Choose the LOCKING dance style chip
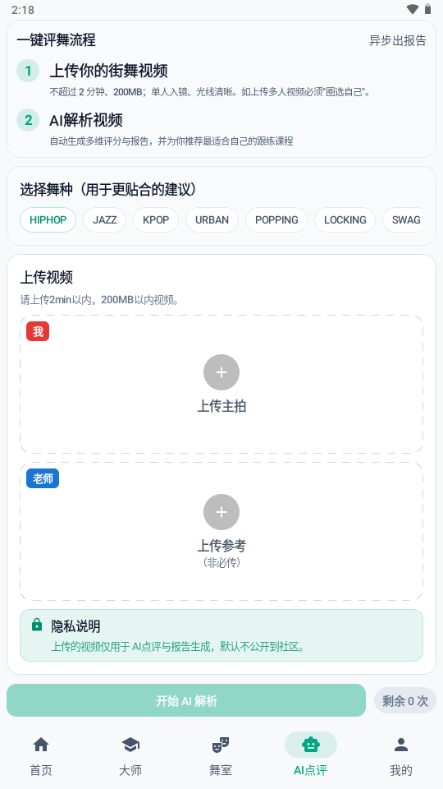The width and height of the screenshot is (443, 789). click(x=345, y=220)
